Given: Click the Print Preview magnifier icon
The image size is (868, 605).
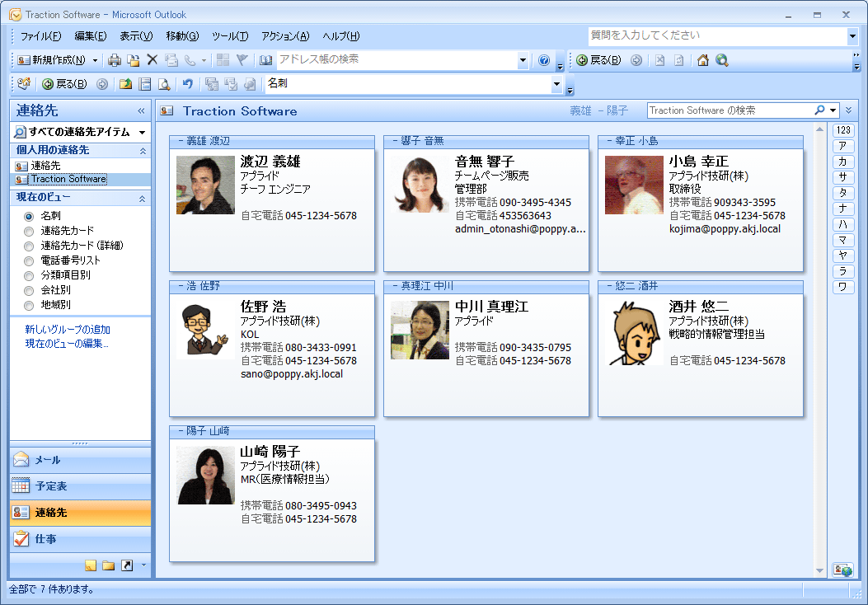Looking at the screenshot, I should [x=164, y=83].
